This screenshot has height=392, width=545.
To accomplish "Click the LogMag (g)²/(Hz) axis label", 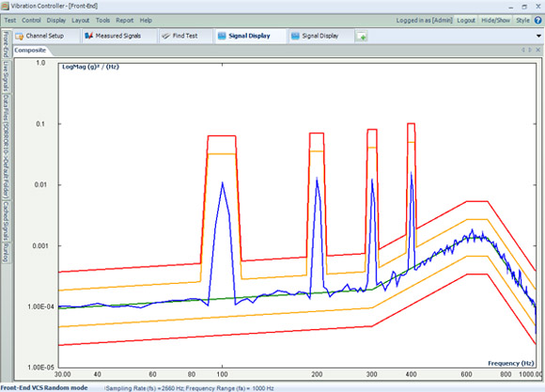I will coord(90,67).
